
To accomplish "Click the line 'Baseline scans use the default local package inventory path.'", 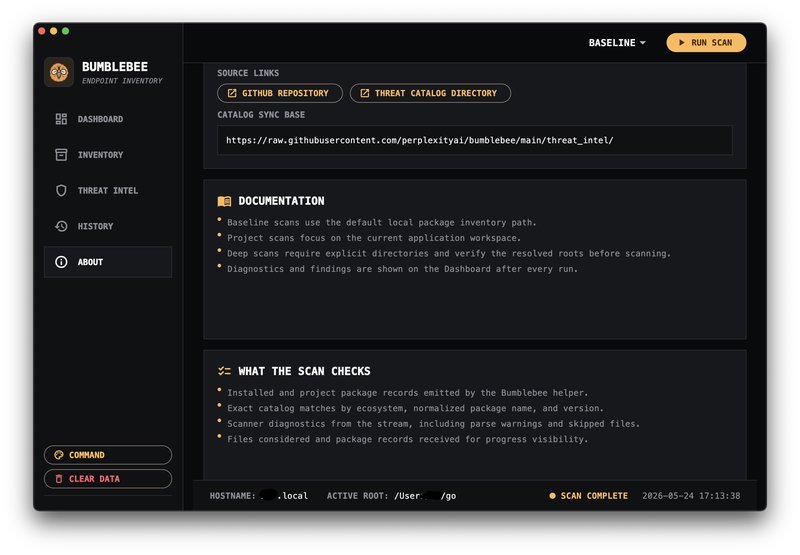I will pos(382,222).
